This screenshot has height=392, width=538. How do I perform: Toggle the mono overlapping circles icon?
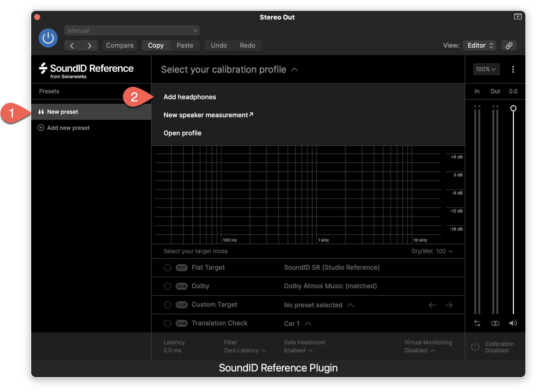click(495, 323)
